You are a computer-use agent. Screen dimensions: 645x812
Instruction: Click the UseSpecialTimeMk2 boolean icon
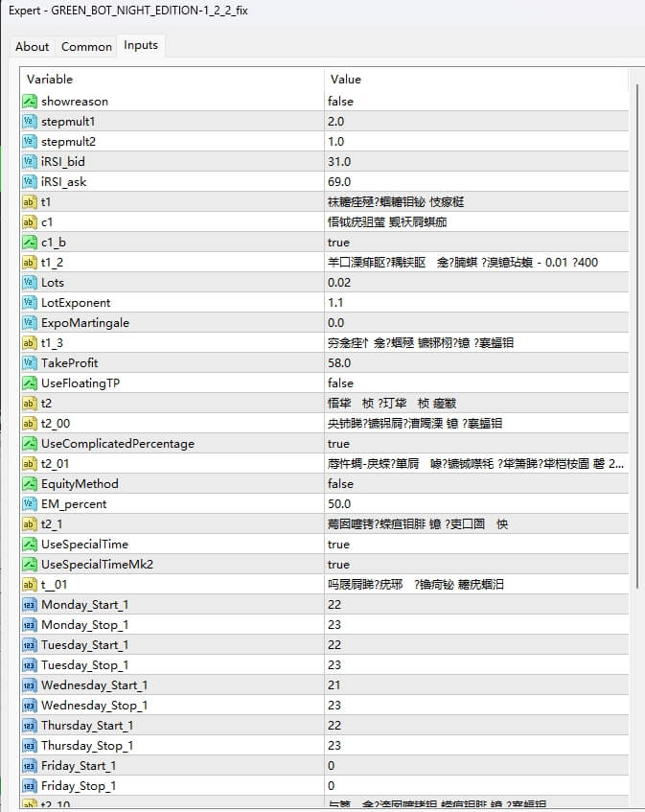coord(30,565)
